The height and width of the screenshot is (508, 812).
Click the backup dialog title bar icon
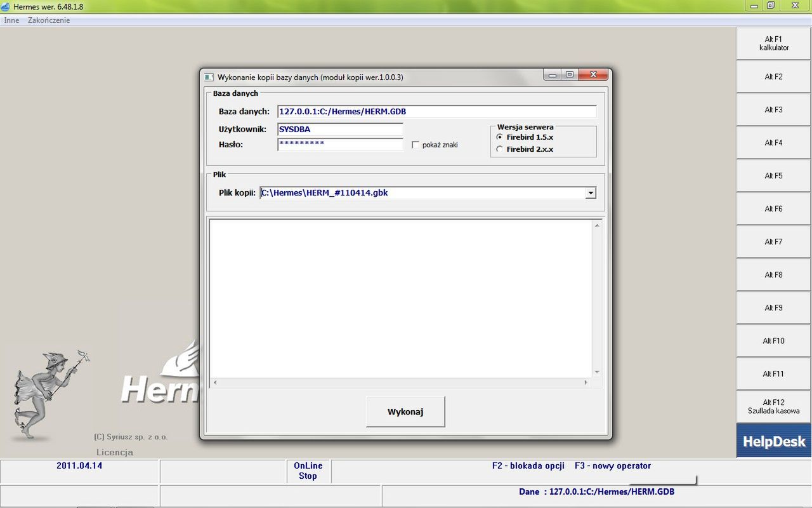(209, 77)
